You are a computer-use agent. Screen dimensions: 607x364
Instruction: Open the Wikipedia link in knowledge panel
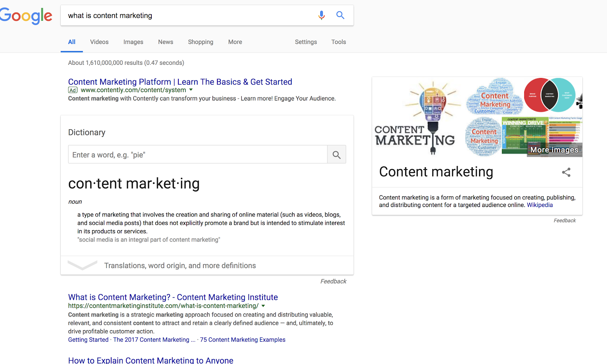point(539,205)
